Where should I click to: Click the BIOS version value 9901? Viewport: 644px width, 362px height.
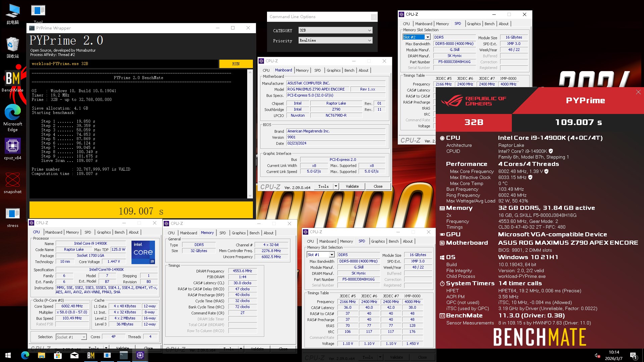click(x=336, y=137)
